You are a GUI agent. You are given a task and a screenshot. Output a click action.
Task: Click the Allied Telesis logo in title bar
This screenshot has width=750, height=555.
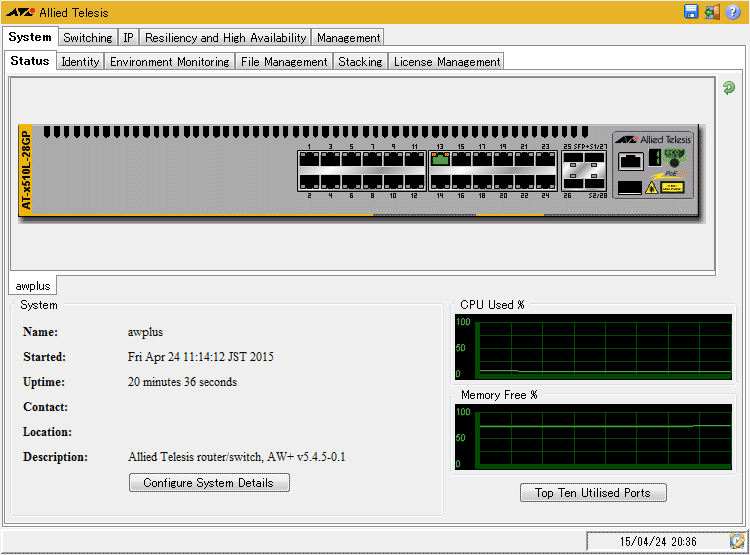(x=20, y=13)
